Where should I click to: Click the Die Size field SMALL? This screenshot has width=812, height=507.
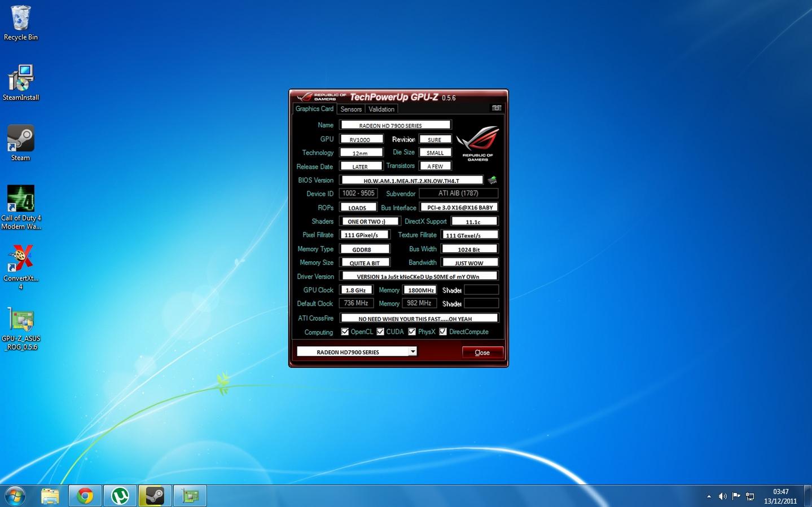435,153
